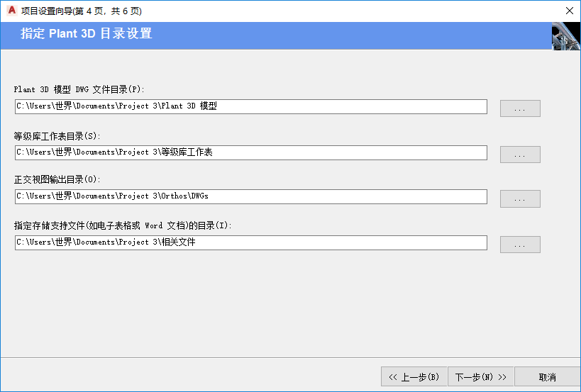581x392 pixels.
Task: Browse for Orthos DWGs output directory
Action: pyautogui.click(x=520, y=198)
